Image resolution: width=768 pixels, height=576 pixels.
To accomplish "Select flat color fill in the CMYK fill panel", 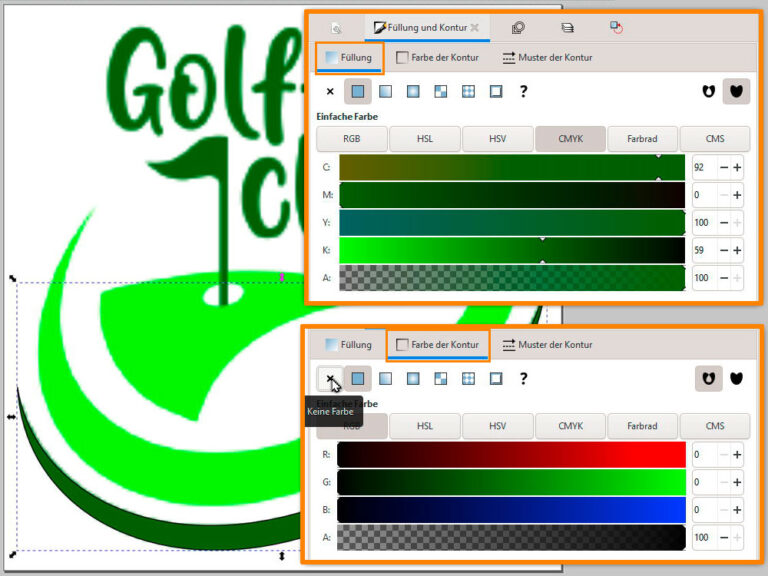I will coord(358,91).
